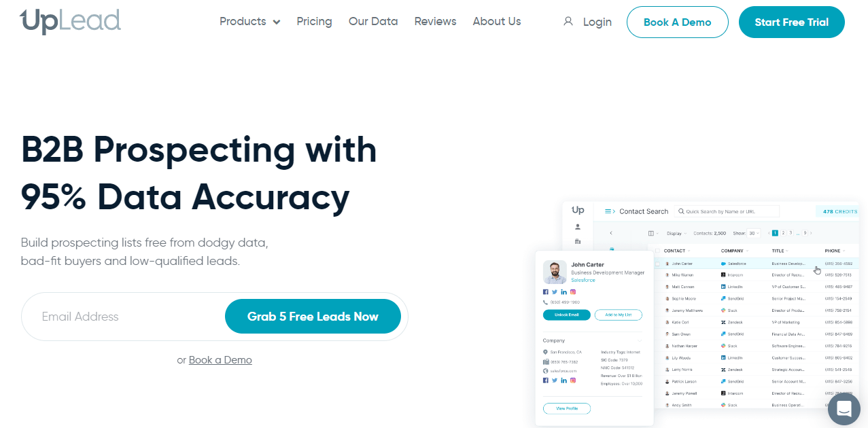The height and width of the screenshot is (428, 868).
Task: Click the LinkedIn icon on John Carter's profile
Action: 563,291
